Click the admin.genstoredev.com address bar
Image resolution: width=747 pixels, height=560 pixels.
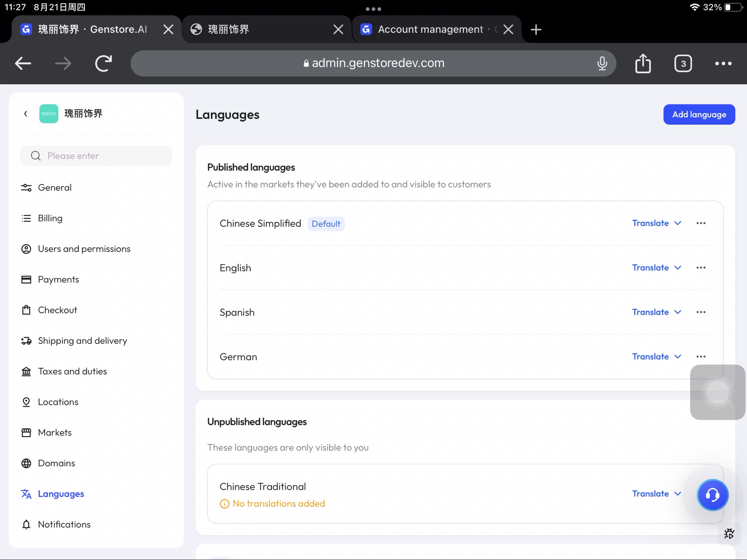(x=373, y=63)
